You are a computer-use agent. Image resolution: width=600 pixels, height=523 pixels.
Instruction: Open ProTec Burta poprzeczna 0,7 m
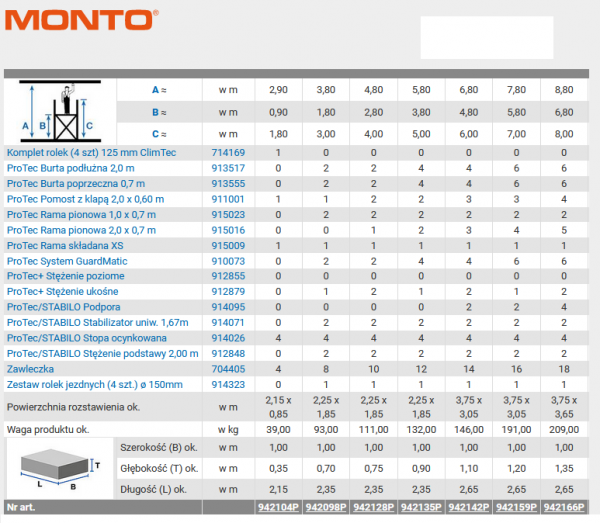pos(76,184)
